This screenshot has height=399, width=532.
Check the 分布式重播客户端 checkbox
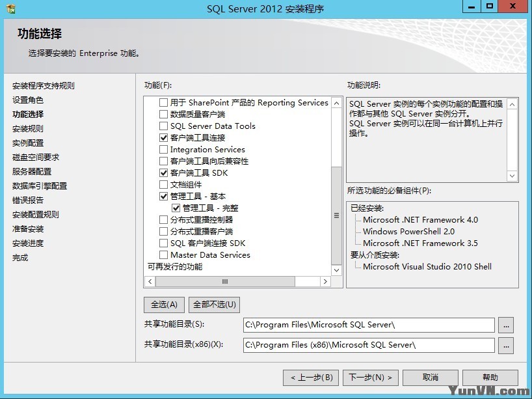tap(163, 231)
